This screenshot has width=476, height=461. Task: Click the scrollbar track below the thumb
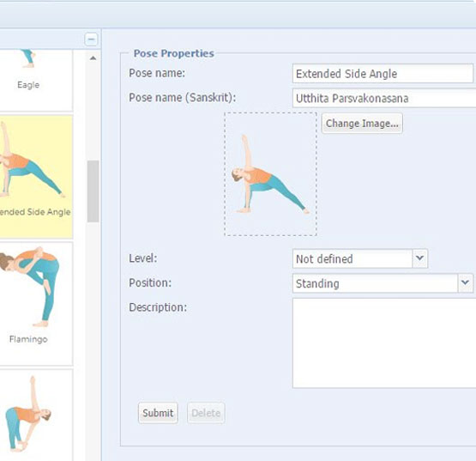tap(93, 340)
